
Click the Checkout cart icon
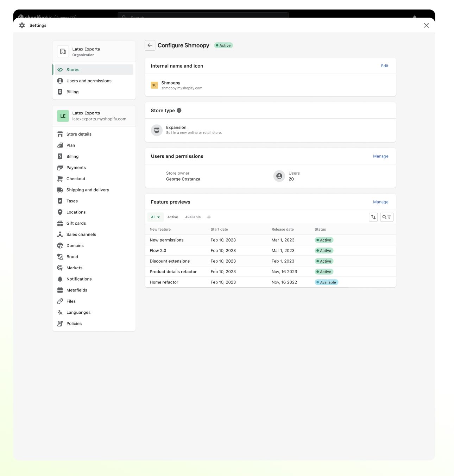click(60, 179)
